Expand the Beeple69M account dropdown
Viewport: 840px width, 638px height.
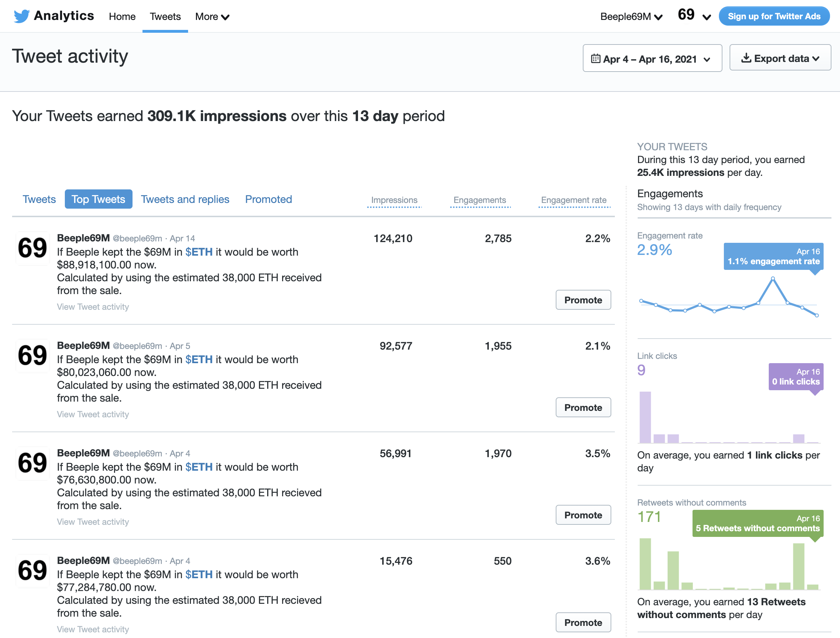(x=631, y=16)
